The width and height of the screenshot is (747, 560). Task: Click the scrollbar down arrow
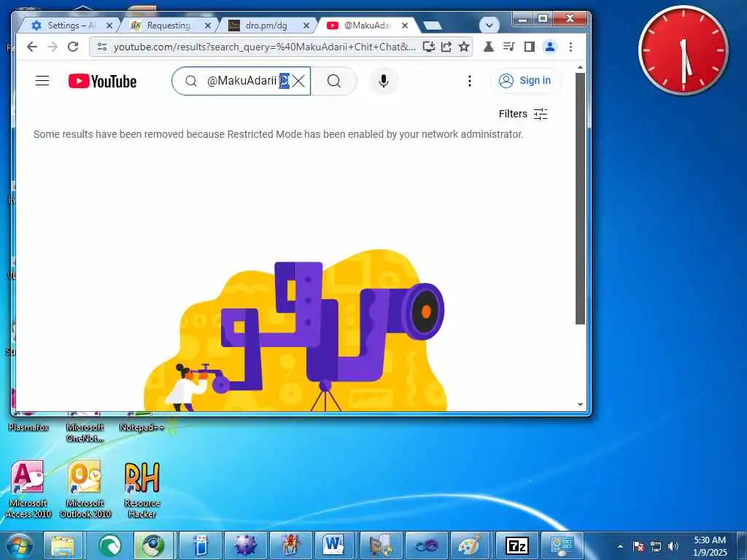[580, 405]
